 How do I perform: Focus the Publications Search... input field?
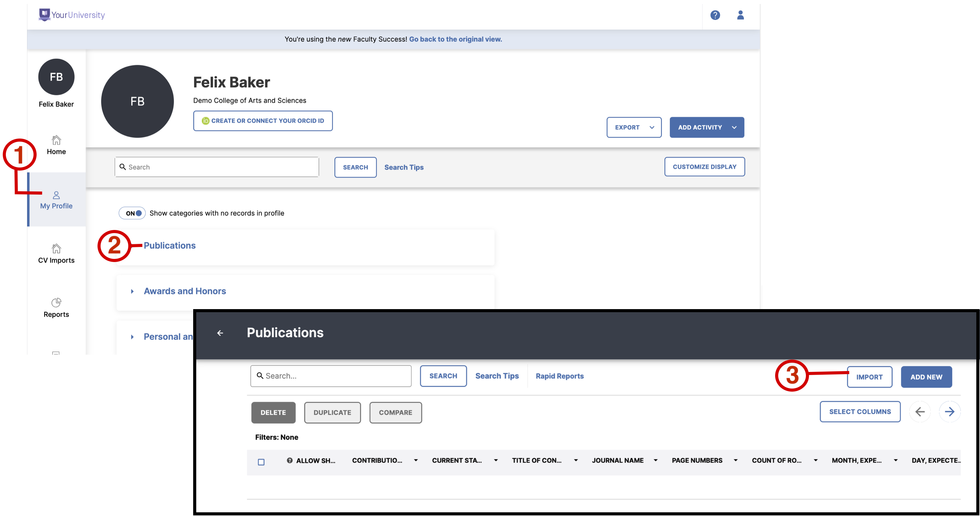point(331,376)
